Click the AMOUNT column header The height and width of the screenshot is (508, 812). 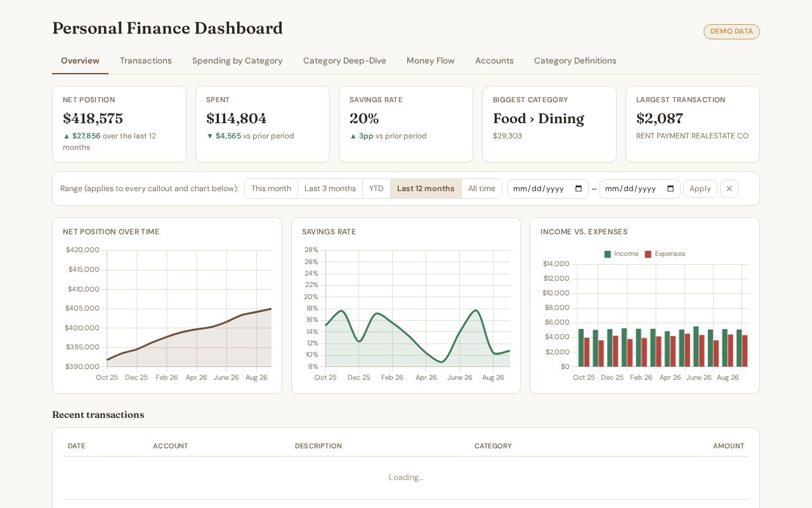pyautogui.click(x=729, y=446)
